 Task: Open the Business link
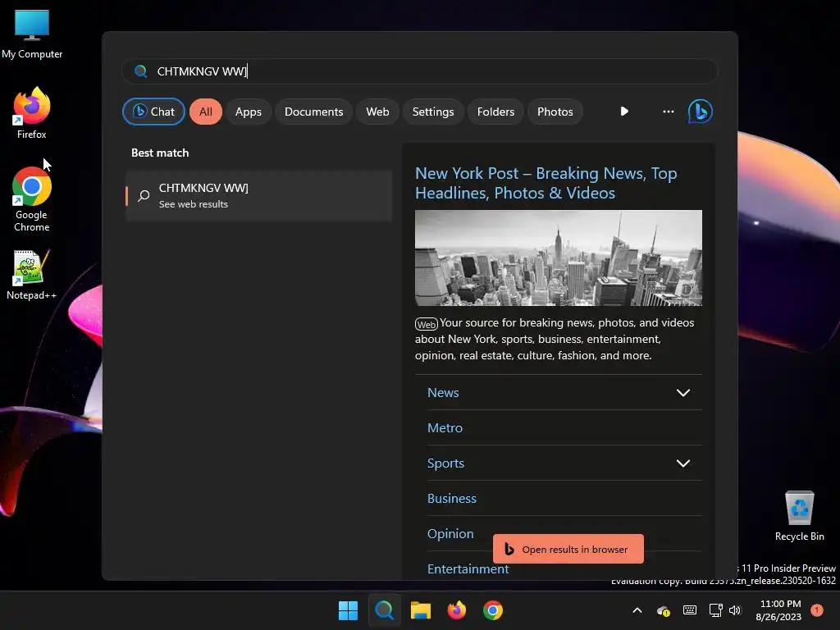(x=452, y=499)
